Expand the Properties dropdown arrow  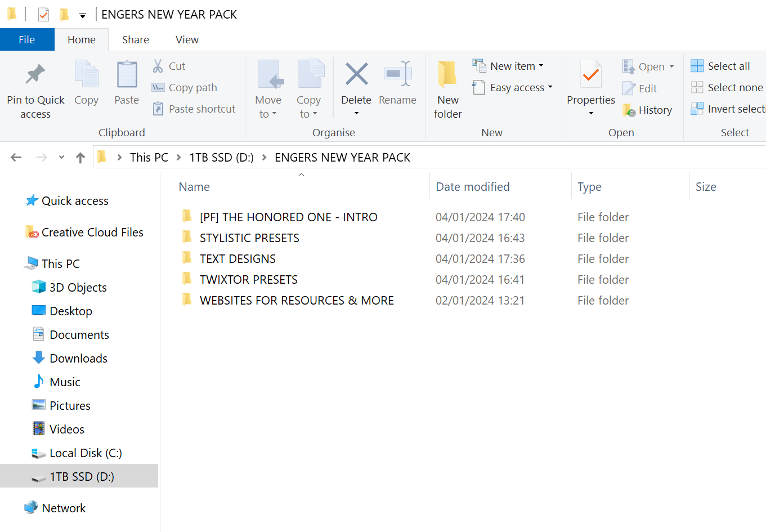coord(591,114)
